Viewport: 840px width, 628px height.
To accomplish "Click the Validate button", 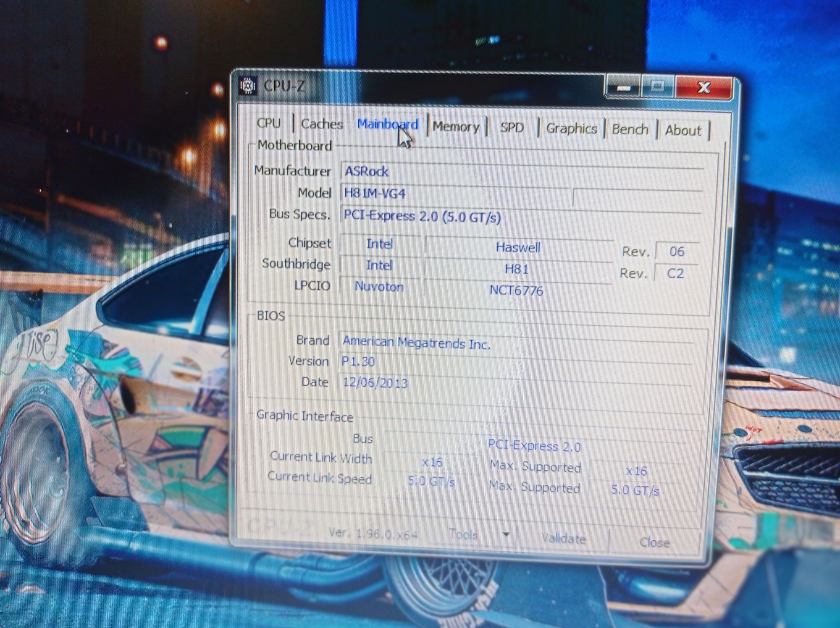I will [x=564, y=538].
